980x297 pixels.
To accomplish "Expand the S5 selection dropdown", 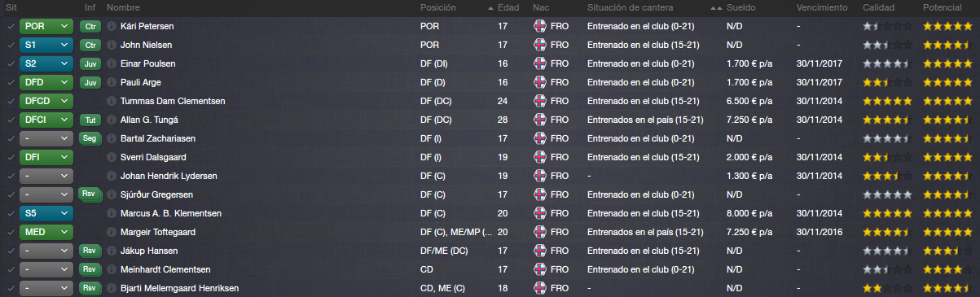I will pos(46,213).
